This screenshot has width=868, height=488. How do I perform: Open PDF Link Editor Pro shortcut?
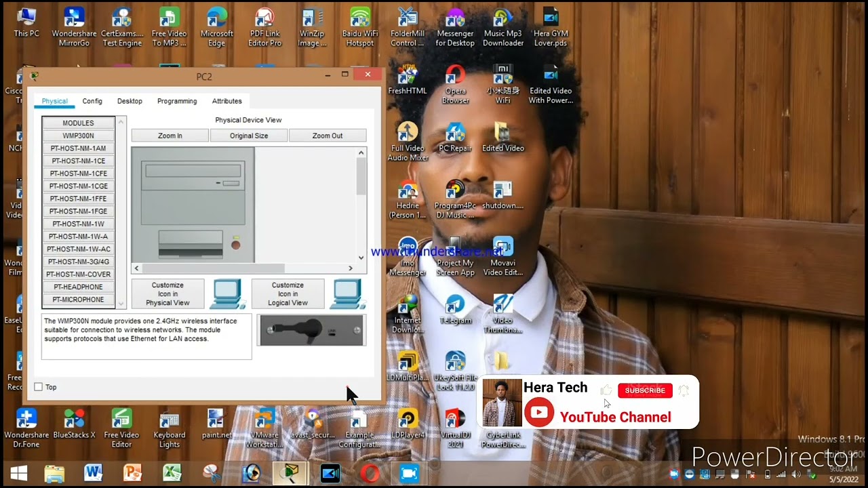click(264, 27)
